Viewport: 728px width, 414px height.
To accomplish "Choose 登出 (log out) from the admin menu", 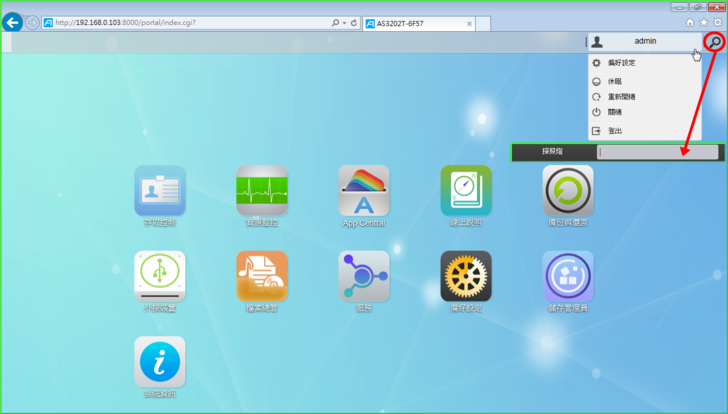I will click(x=615, y=130).
